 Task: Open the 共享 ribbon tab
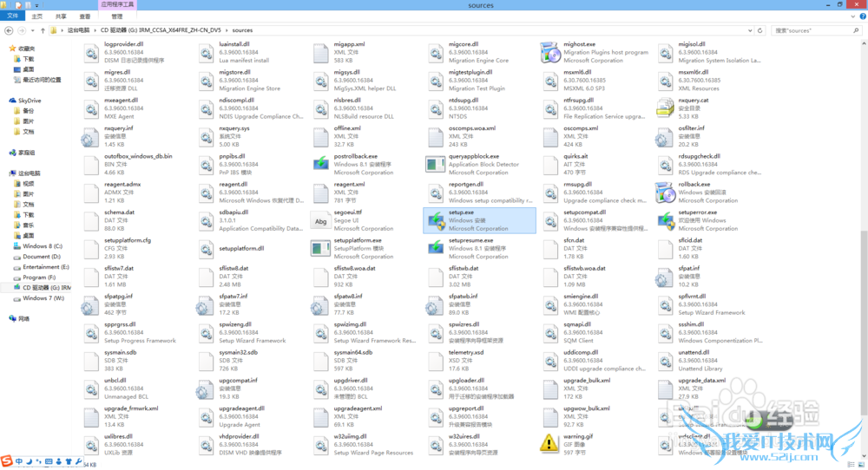tap(61, 16)
